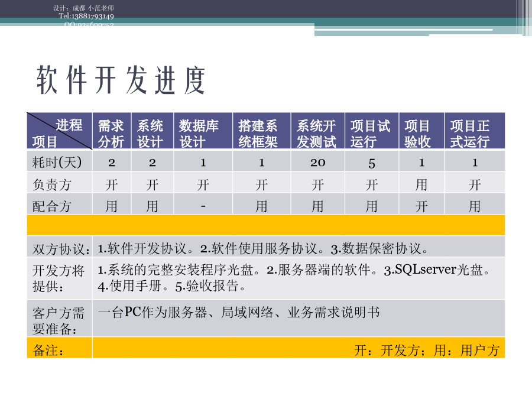Click the 配合方 dash "-" under 数据库设计
The width and height of the screenshot is (532, 399).
pyautogui.click(x=203, y=206)
